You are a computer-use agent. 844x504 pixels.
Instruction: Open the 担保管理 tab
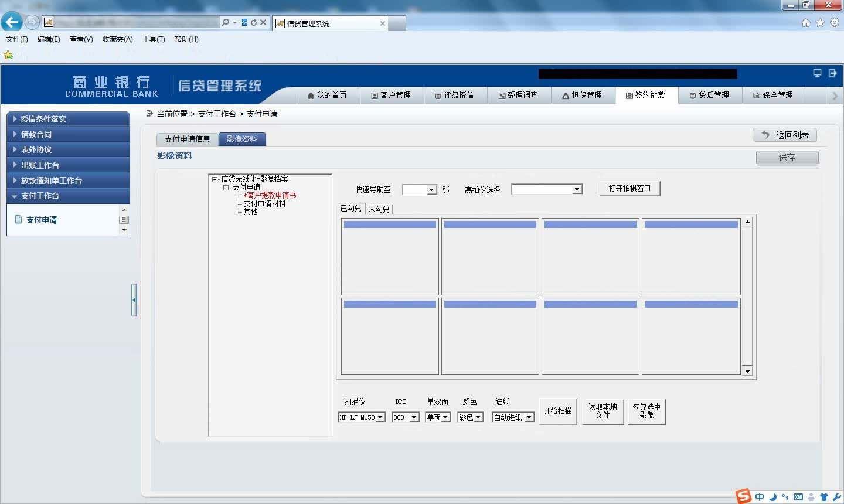pyautogui.click(x=583, y=95)
